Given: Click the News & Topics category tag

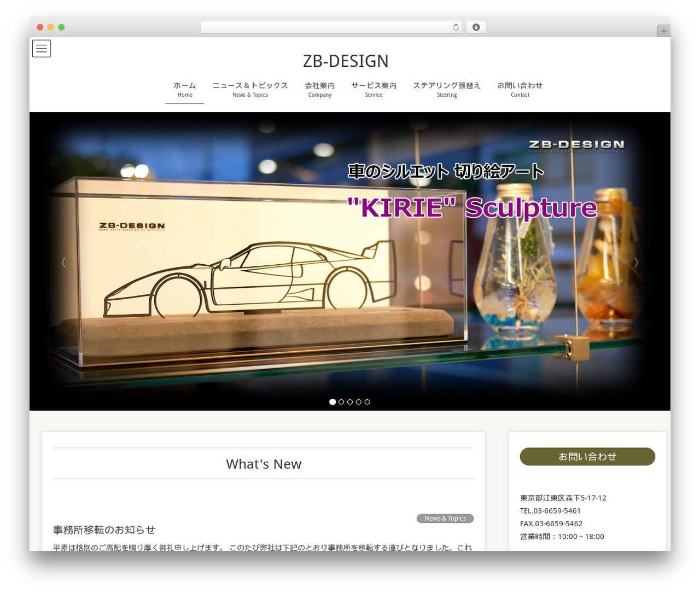Looking at the screenshot, I should [445, 519].
